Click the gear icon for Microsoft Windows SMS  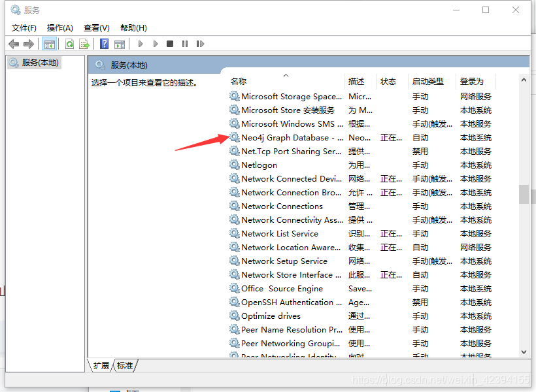pos(235,123)
